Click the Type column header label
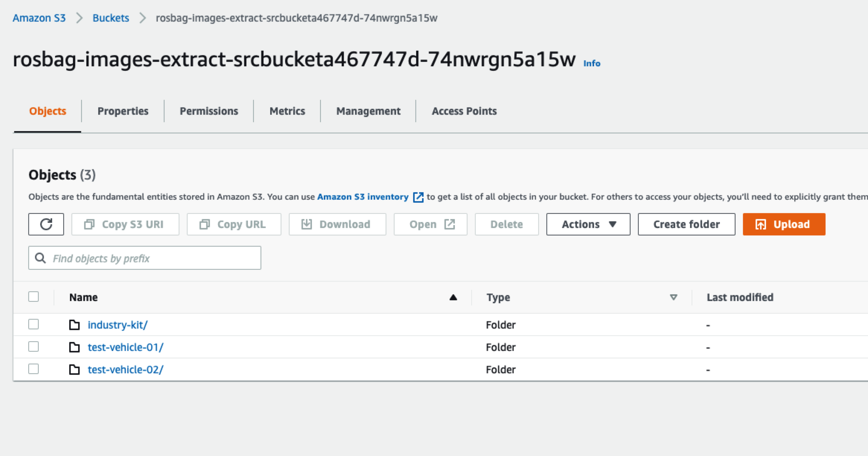The height and width of the screenshot is (456, 868). (x=498, y=297)
